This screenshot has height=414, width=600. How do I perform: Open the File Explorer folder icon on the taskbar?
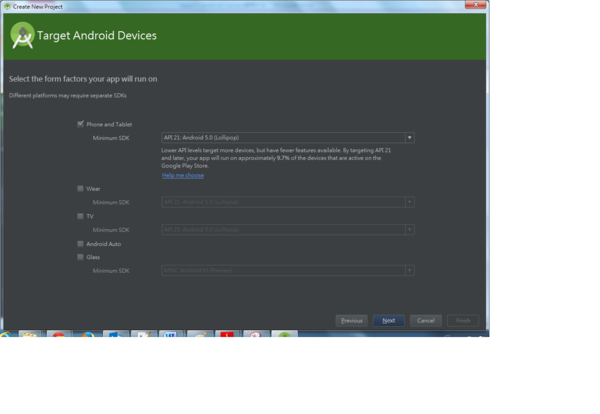pyautogui.click(x=30, y=336)
